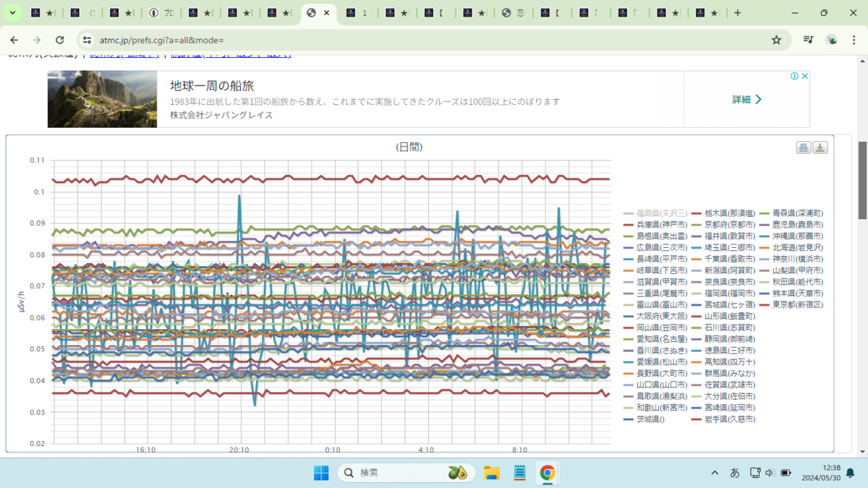Show hidden system tray icons
Image resolution: width=868 pixels, height=488 pixels.
(x=715, y=473)
